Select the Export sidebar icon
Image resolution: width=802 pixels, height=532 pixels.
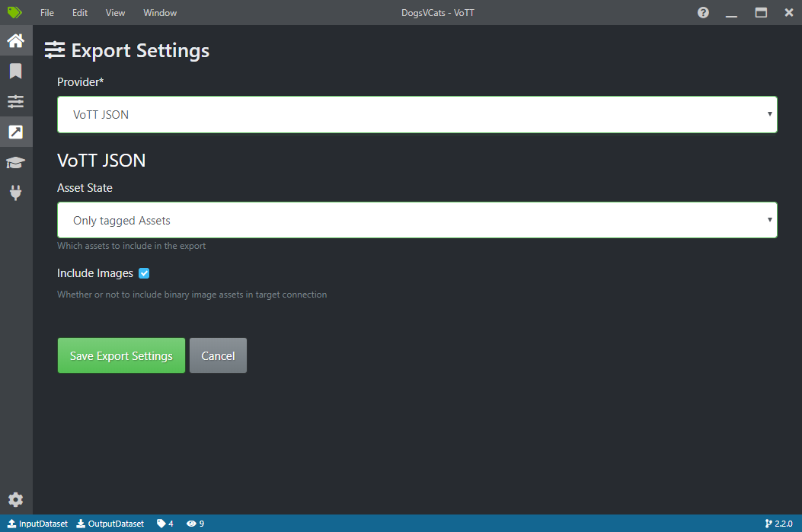[16, 132]
